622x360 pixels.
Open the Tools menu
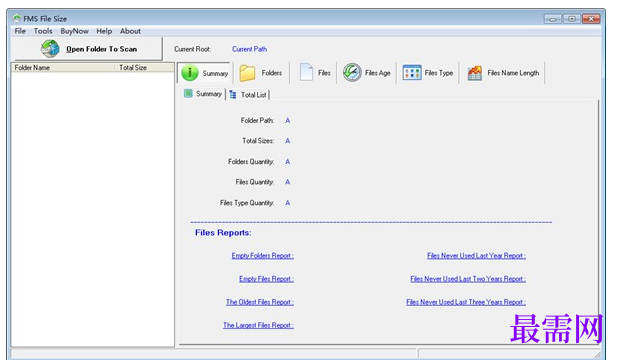[x=43, y=31]
